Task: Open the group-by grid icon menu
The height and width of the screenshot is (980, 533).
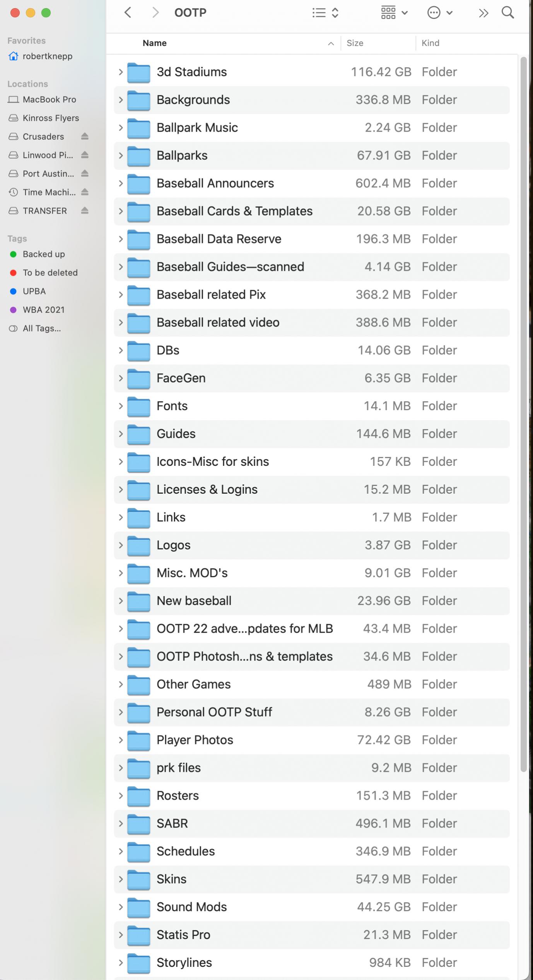Action: (394, 13)
